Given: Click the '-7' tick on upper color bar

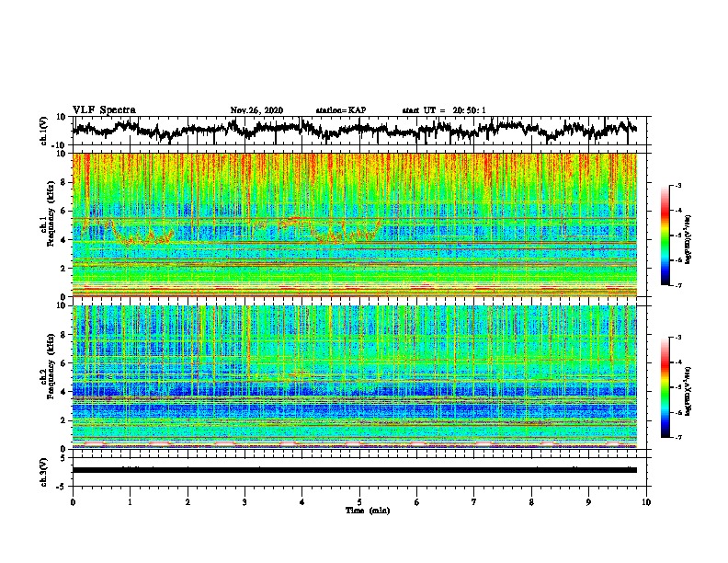Looking at the screenshot, I should click(x=677, y=285).
